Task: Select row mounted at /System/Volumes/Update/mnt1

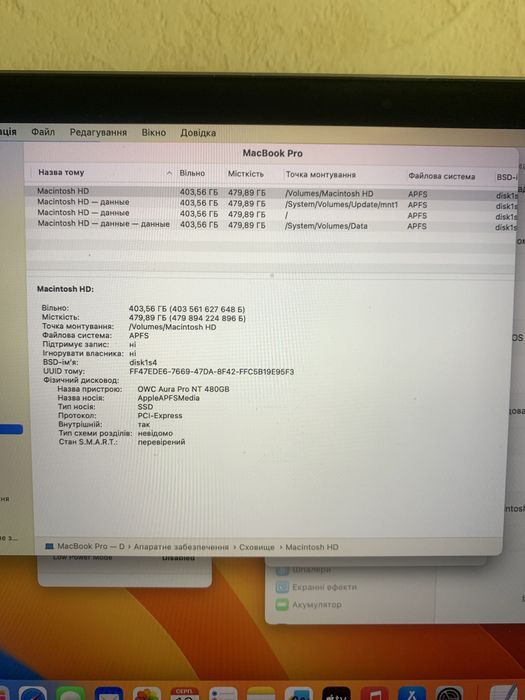Action: 271,204
